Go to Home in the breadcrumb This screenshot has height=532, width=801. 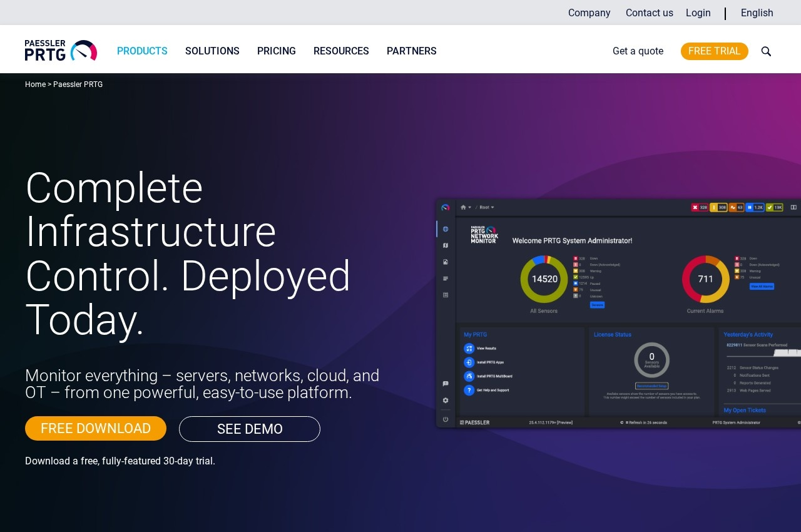(x=35, y=84)
